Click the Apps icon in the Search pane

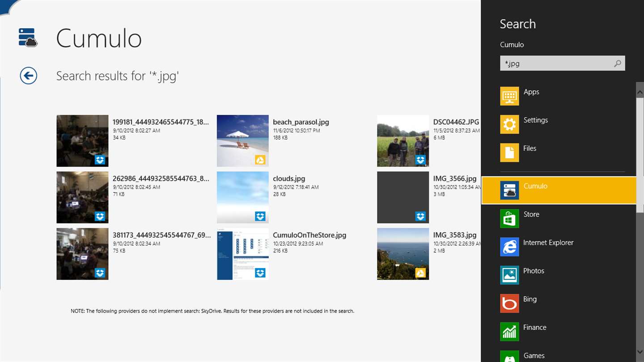click(x=509, y=96)
